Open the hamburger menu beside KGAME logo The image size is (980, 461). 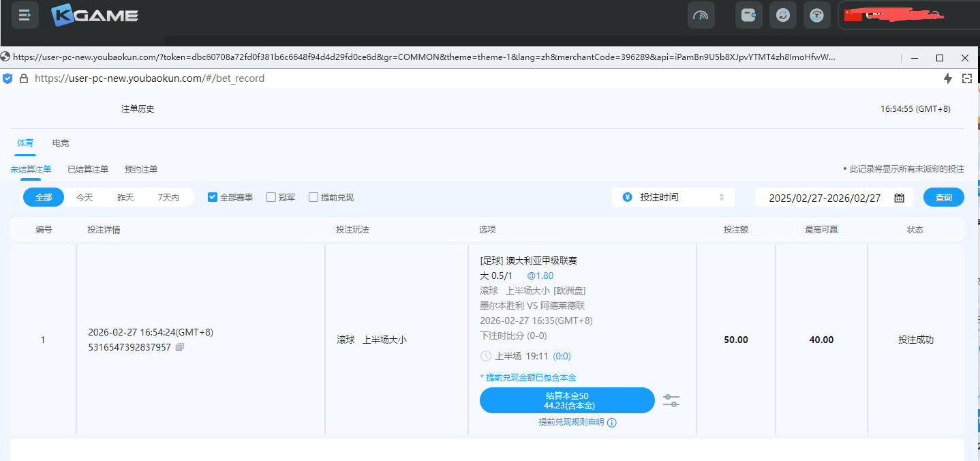[x=25, y=14]
